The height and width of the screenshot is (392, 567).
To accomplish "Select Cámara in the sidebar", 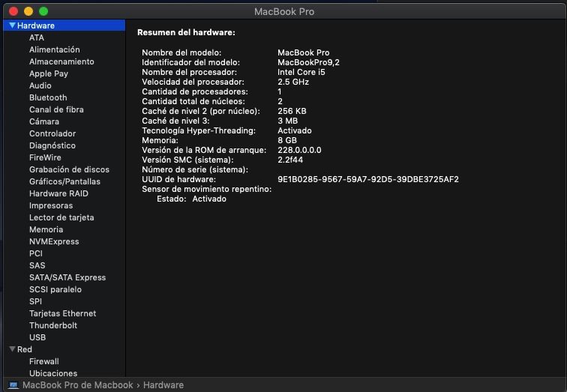I will [44, 121].
